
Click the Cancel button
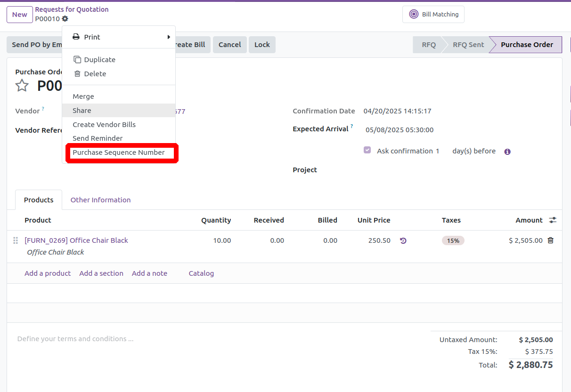(230, 45)
